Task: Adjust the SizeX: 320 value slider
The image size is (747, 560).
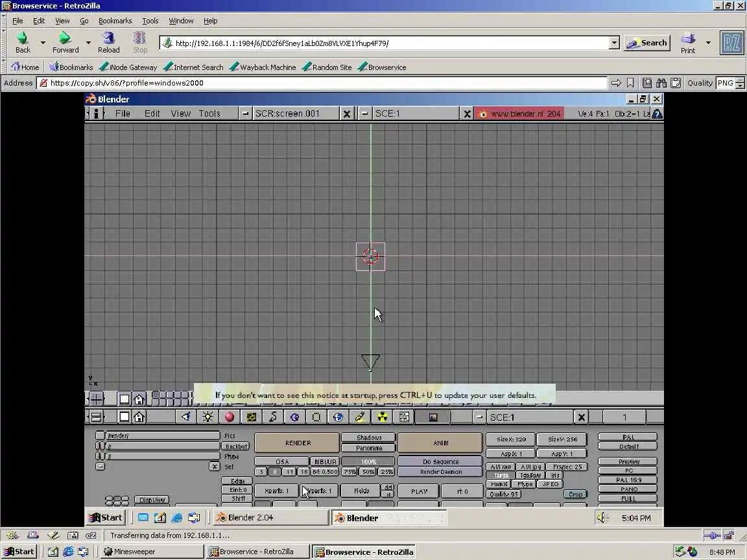Action: coord(511,439)
